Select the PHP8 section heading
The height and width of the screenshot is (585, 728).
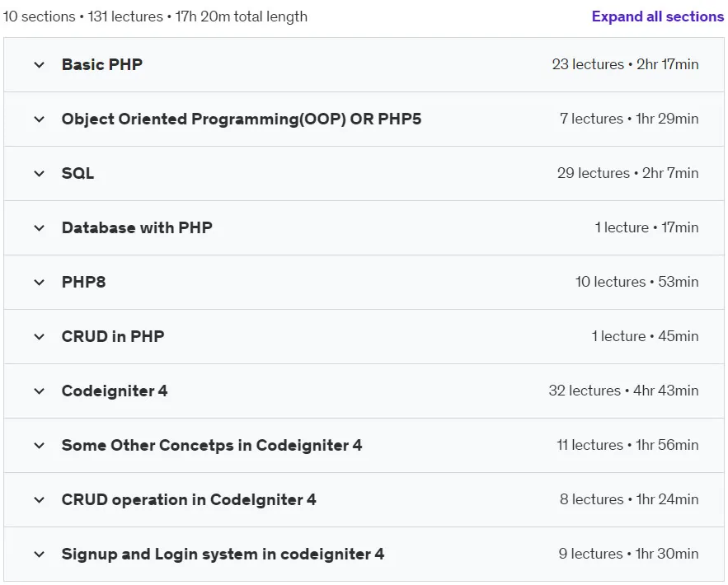click(83, 282)
